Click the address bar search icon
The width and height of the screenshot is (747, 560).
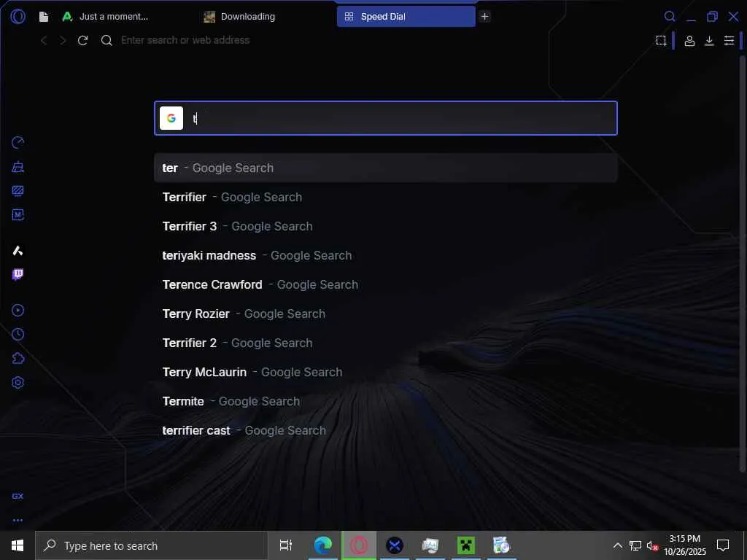tap(107, 41)
